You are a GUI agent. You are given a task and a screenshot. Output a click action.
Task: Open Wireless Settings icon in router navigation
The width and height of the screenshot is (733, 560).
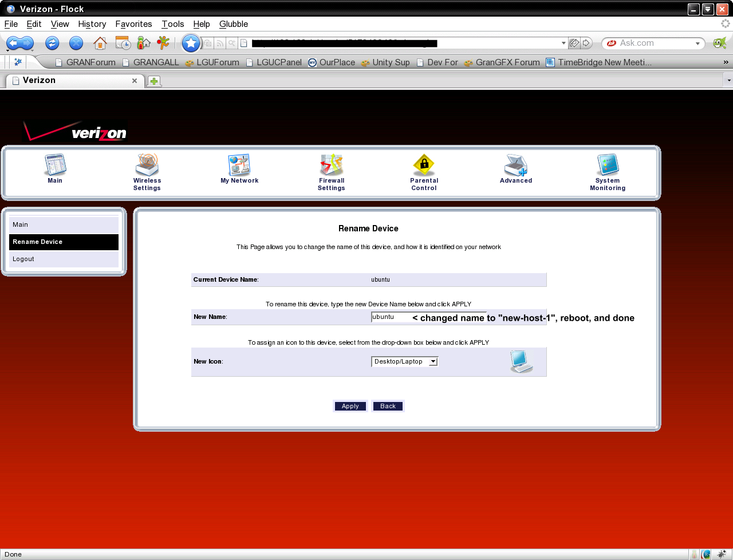coord(147,165)
